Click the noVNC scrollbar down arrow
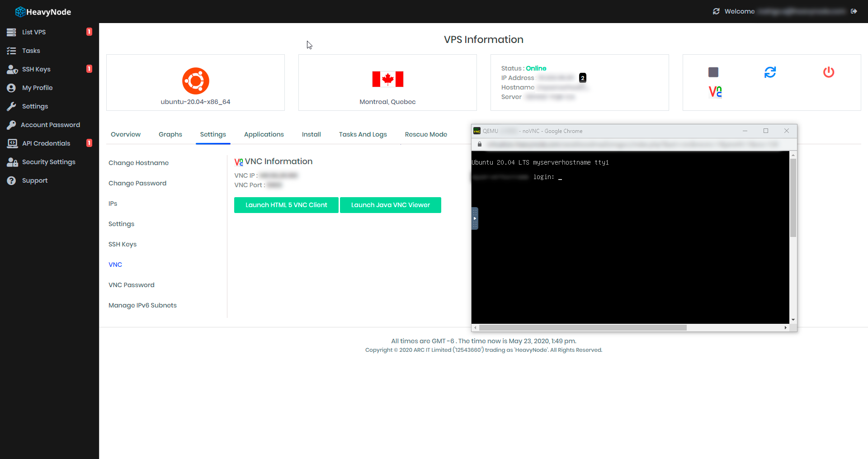868x459 pixels. coord(793,320)
